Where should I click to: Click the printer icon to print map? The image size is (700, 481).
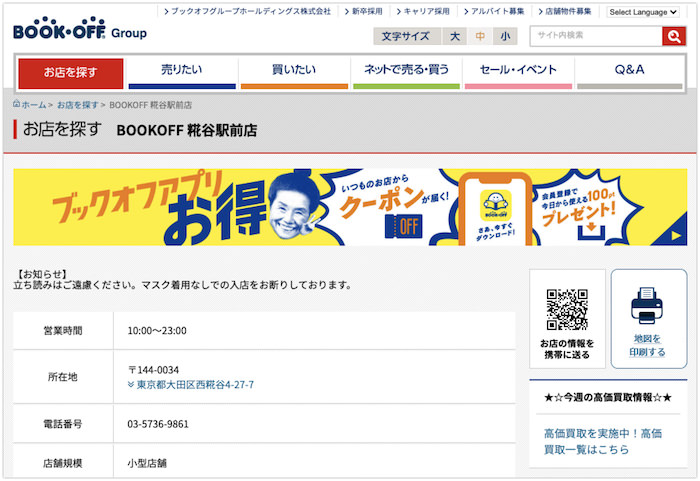647,305
